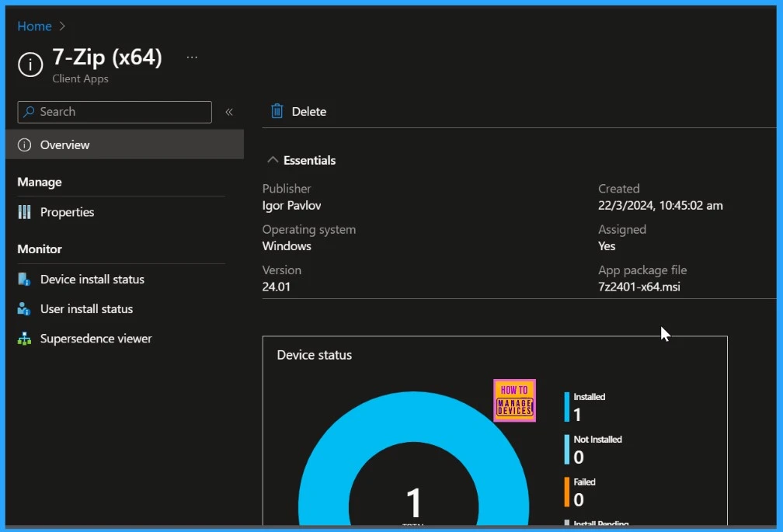Select the Assigned value Yes
The width and height of the screenshot is (783, 532).
607,246
